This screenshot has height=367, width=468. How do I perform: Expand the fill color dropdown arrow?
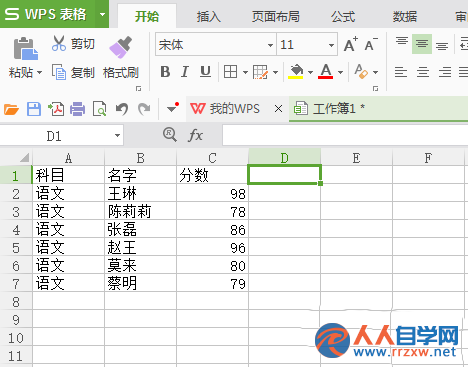pyautogui.click(x=310, y=72)
